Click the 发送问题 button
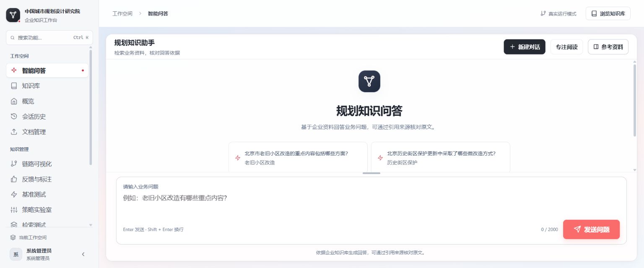The height and width of the screenshot is (268, 644). point(591,229)
